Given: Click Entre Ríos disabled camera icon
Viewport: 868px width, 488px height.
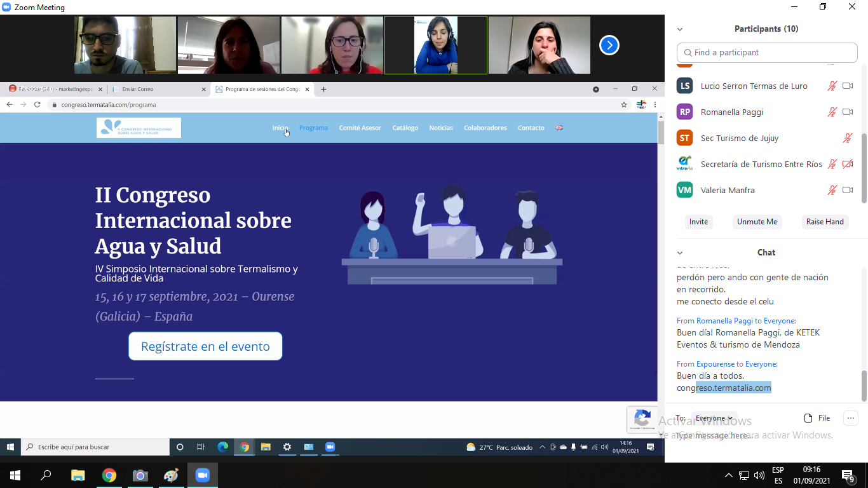Looking at the screenshot, I should [847, 164].
